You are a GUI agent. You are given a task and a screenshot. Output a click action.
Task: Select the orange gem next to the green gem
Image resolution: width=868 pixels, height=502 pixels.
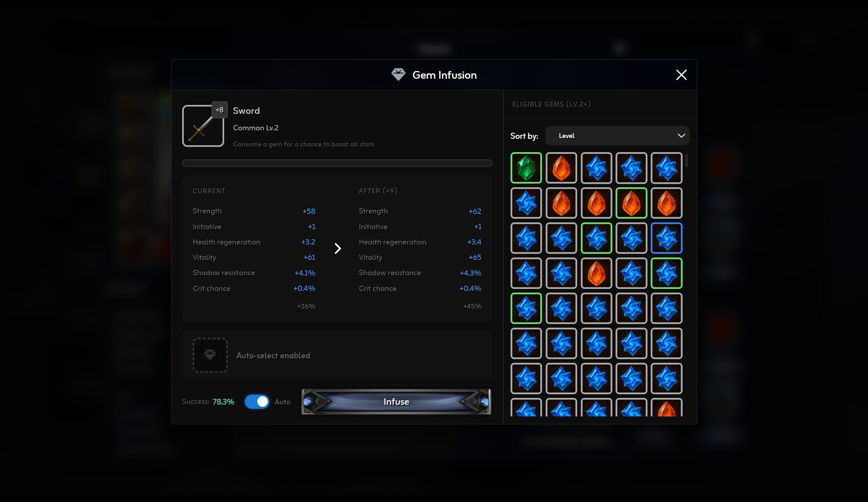[561, 168]
